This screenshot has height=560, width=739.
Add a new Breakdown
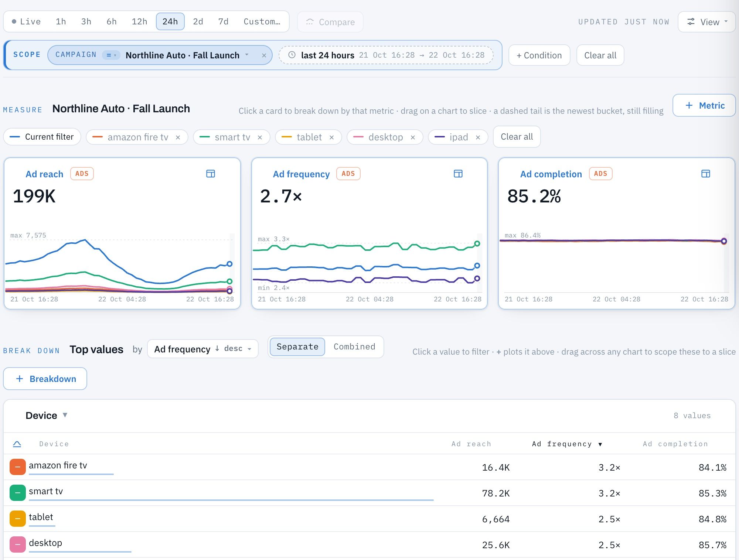click(x=45, y=379)
